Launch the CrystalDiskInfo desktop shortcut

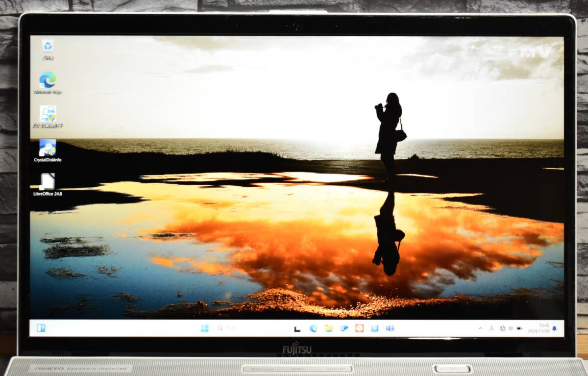tap(48, 148)
